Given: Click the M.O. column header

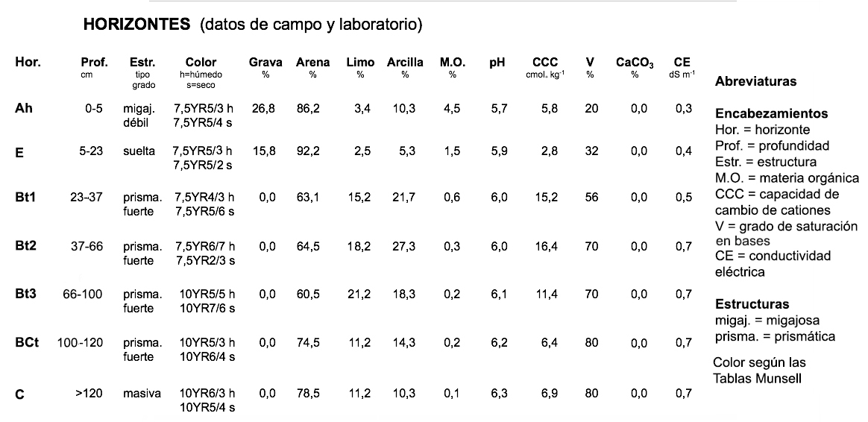Looking at the screenshot, I should coord(453,63).
